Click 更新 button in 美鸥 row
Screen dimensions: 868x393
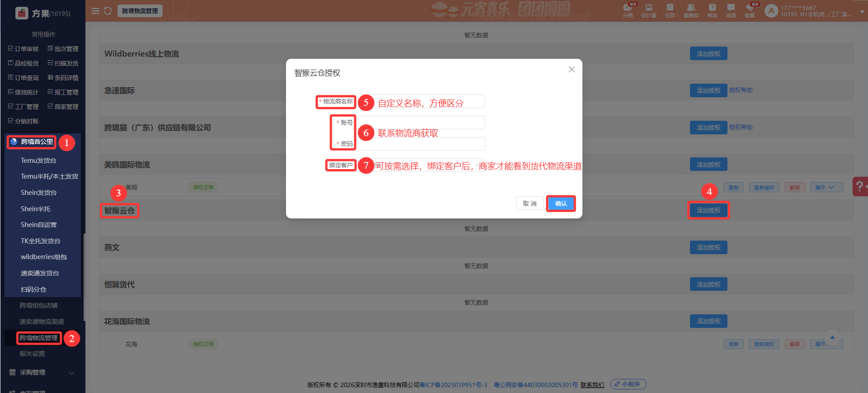click(x=733, y=187)
